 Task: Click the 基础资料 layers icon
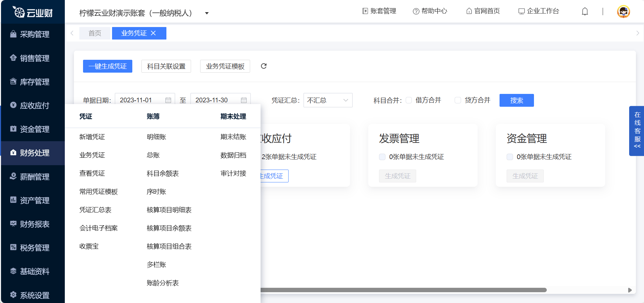pos(13,271)
